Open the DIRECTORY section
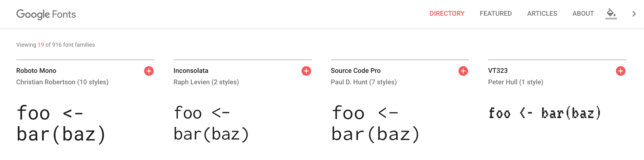 coord(447,14)
